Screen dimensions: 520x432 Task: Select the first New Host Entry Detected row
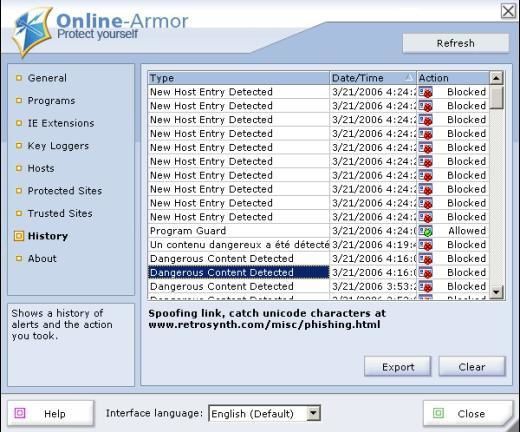318,92
